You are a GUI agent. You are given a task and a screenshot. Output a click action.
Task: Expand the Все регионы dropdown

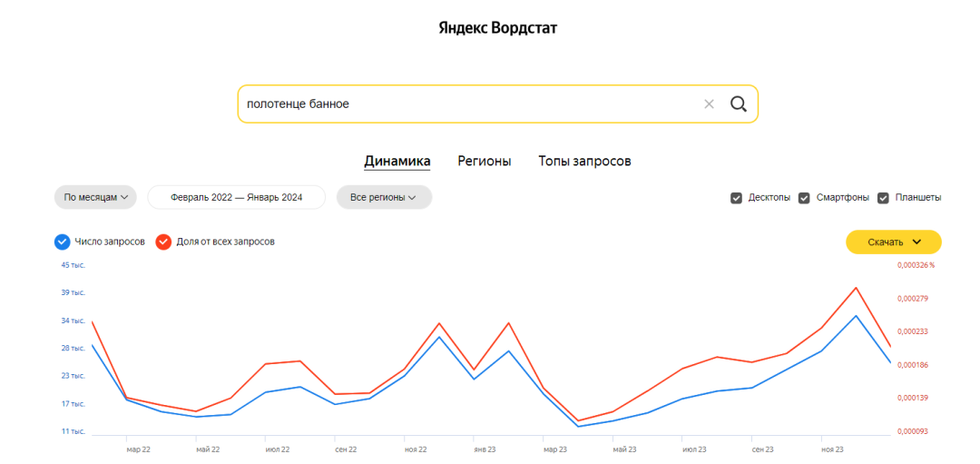click(385, 197)
